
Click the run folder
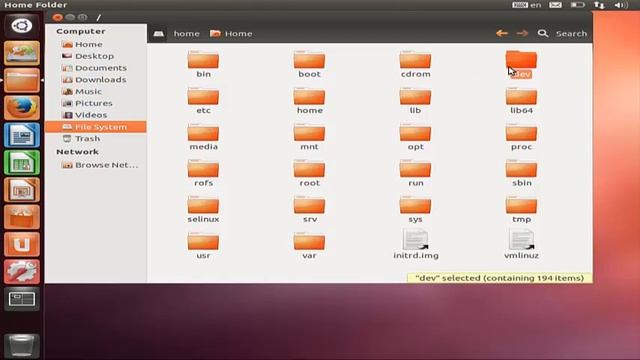pos(415,173)
